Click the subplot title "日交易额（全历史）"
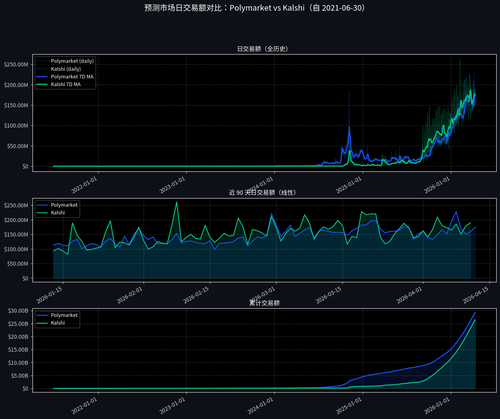Viewport: 500px width, 419px height. 263,49
